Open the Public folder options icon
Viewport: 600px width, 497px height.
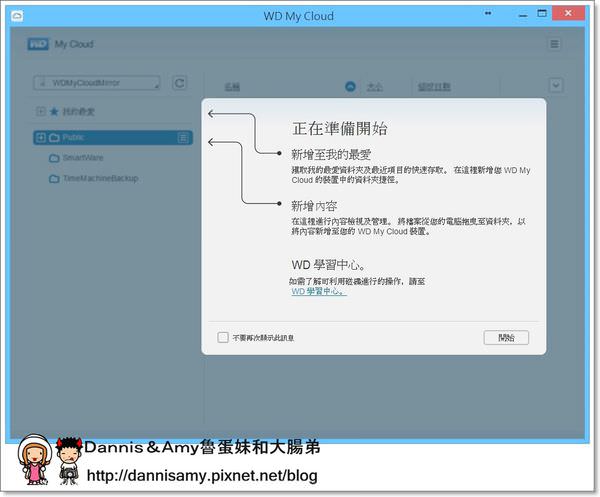coord(183,138)
